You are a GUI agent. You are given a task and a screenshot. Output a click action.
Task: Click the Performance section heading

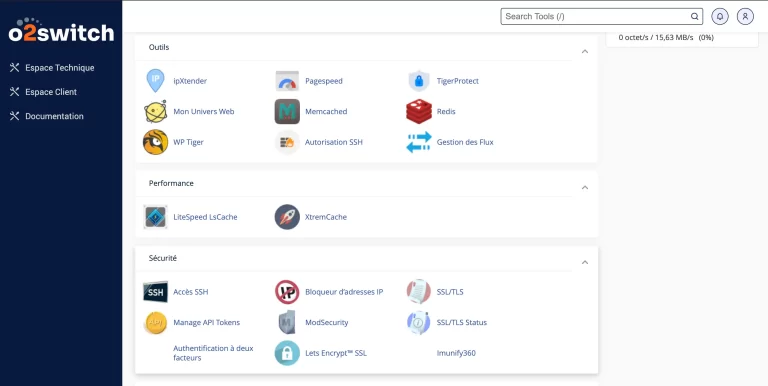point(171,183)
